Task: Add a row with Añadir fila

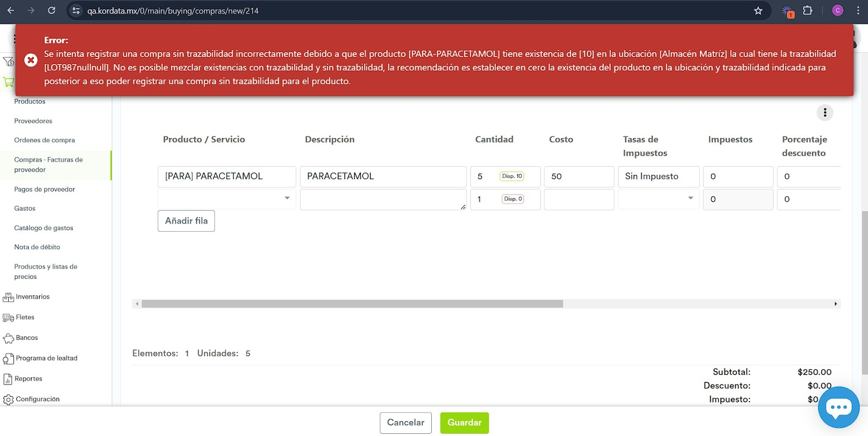Action: coord(186,221)
